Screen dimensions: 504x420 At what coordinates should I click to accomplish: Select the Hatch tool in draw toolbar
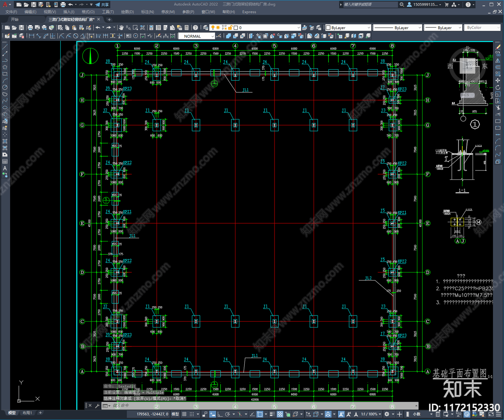5,141
